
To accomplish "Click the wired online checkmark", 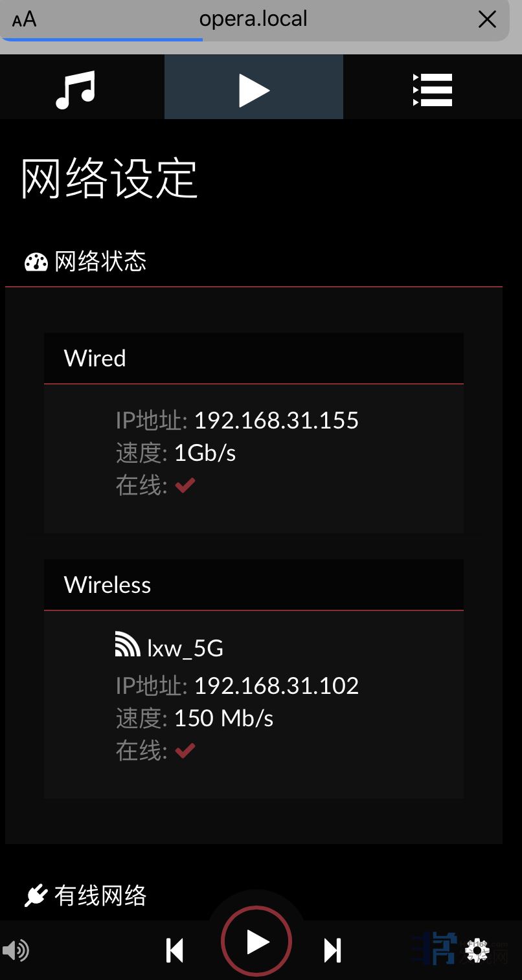I will (x=185, y=485).
